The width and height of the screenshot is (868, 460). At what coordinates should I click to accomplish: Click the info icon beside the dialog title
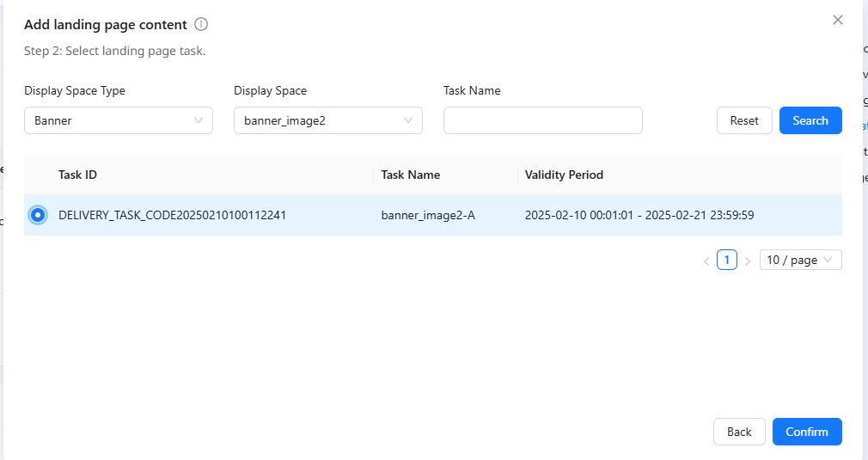click(x=201, y=25)
